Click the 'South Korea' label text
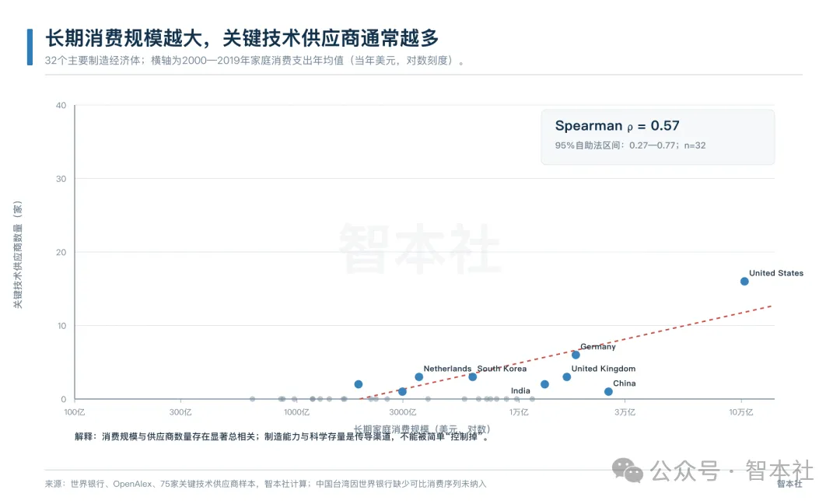 click(x=502, y=369)
